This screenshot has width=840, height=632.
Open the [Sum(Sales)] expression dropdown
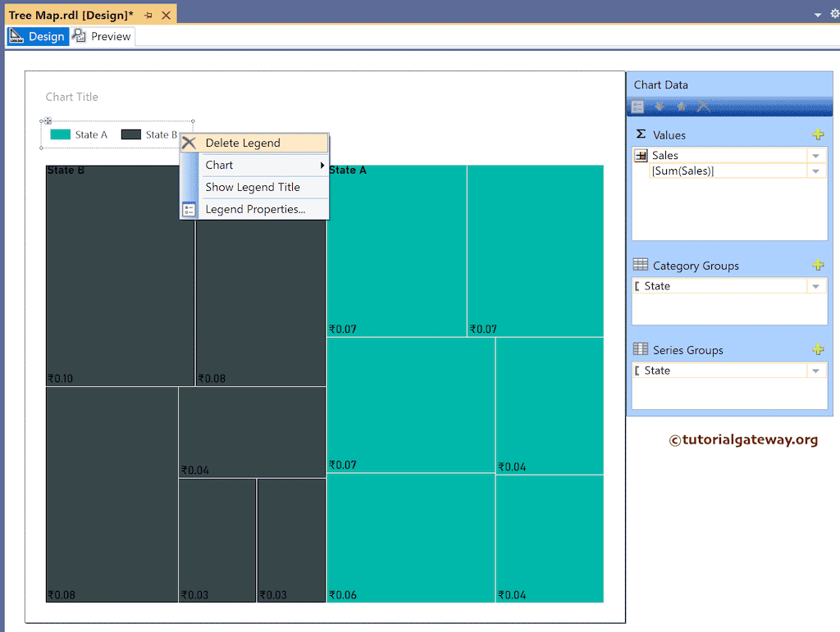tap(816, 171)
